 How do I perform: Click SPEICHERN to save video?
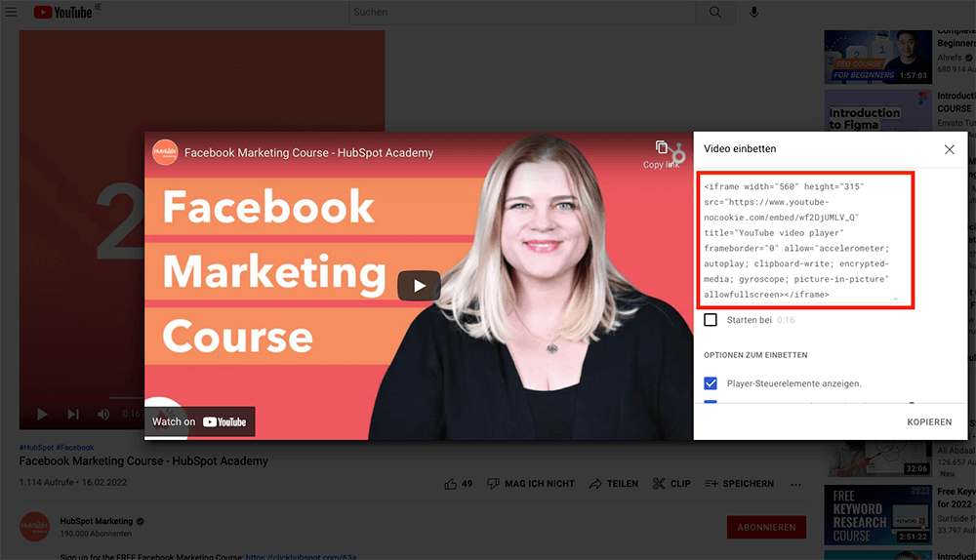[x=740, y=484]
